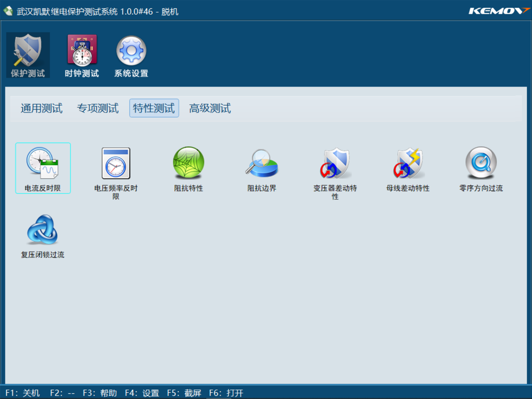Image resolution: width=532 pixels, height=399 pixels.
Task: Launch the 阻抗特性 spider-web icon
Action: click(x=188, y=163)
